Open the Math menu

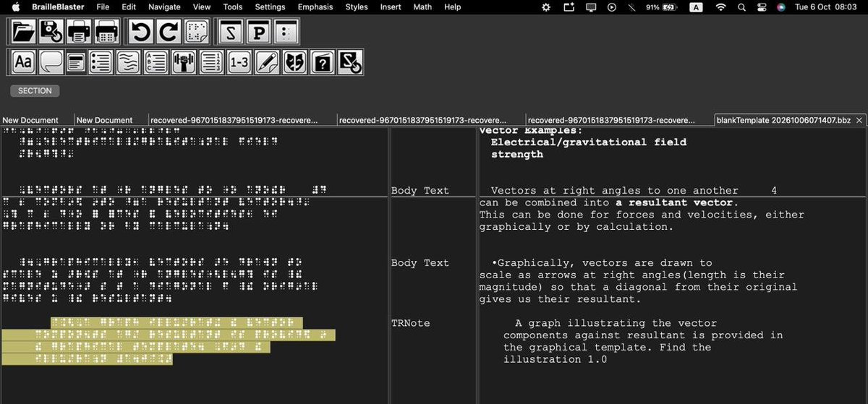pos(422,7)
